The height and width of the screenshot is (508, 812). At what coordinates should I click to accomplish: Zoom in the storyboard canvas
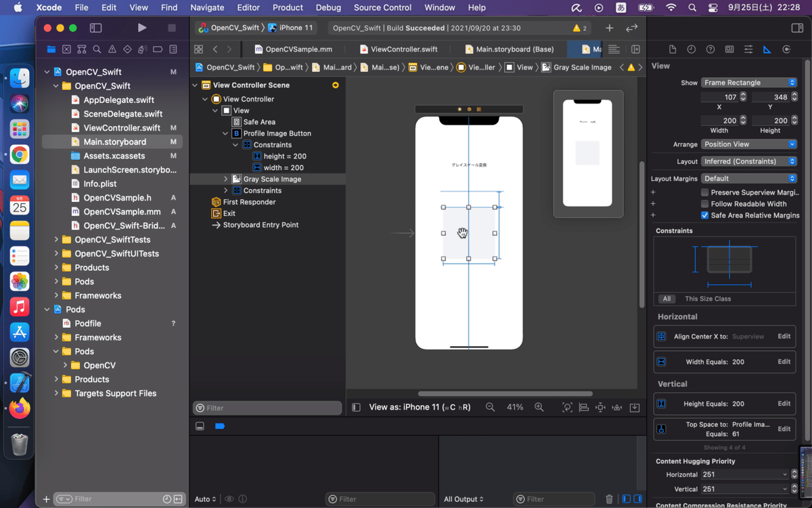539,407
